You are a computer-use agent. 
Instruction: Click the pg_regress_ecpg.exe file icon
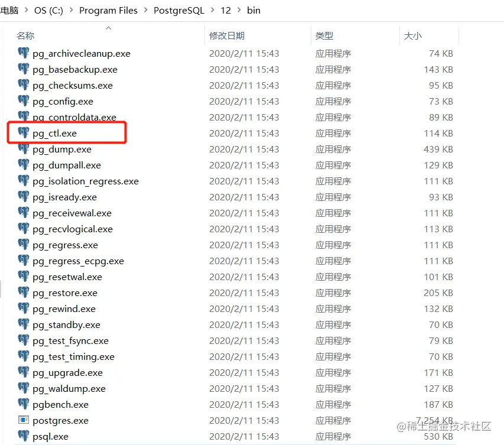point(24,260)
